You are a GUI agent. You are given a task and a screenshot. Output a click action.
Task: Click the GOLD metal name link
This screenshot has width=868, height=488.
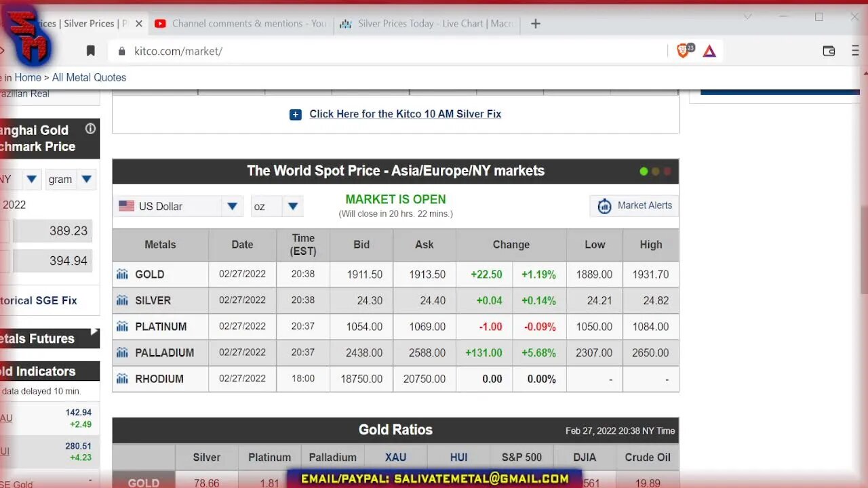pos(150,274)
